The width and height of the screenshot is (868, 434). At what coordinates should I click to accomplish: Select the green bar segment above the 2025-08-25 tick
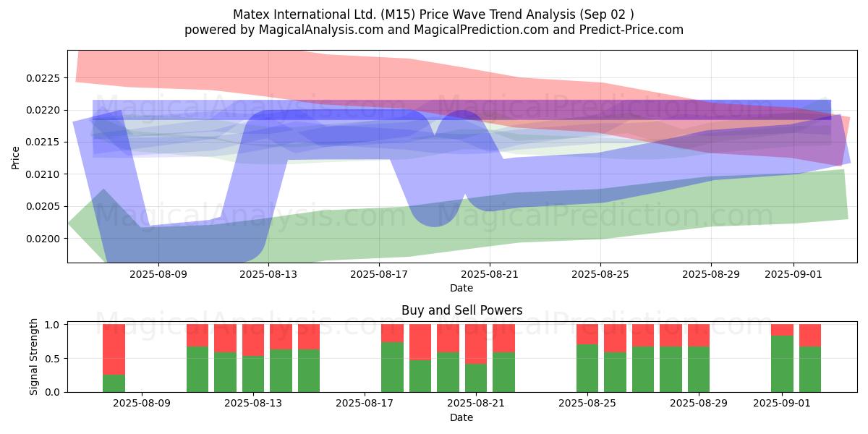587,368
